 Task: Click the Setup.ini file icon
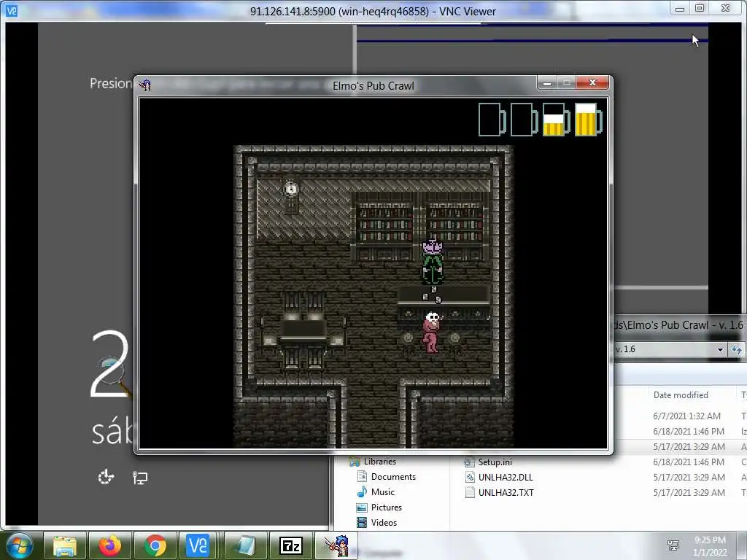[x=469, y=462]
